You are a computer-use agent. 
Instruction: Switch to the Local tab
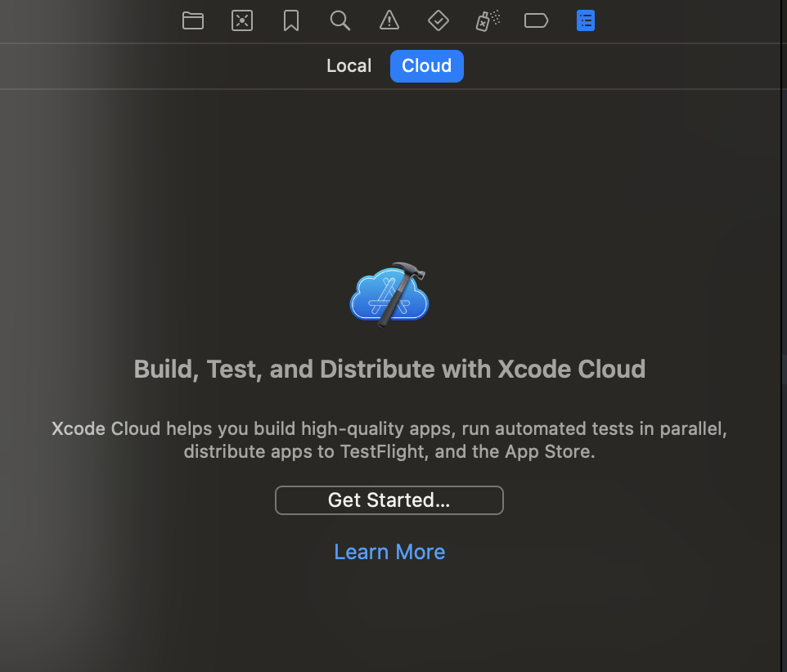[349, 65]
